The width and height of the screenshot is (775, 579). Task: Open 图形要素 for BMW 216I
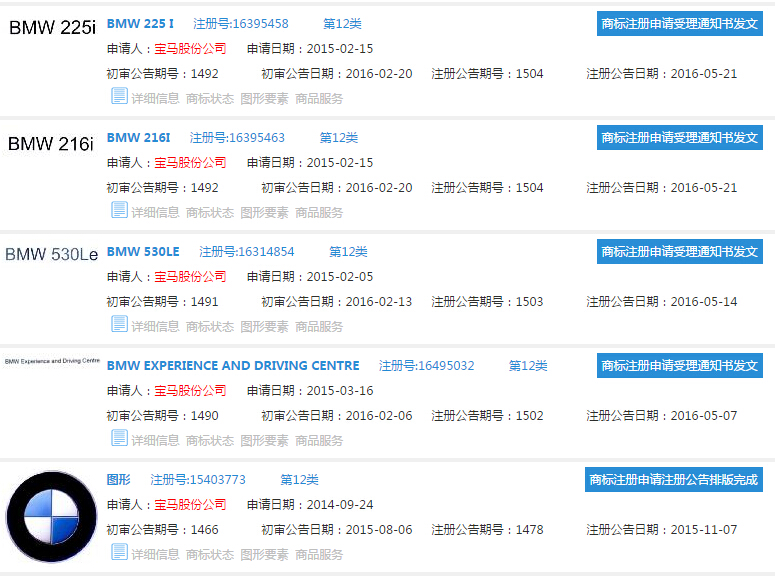pyautogui.click(x=264, y=213)
